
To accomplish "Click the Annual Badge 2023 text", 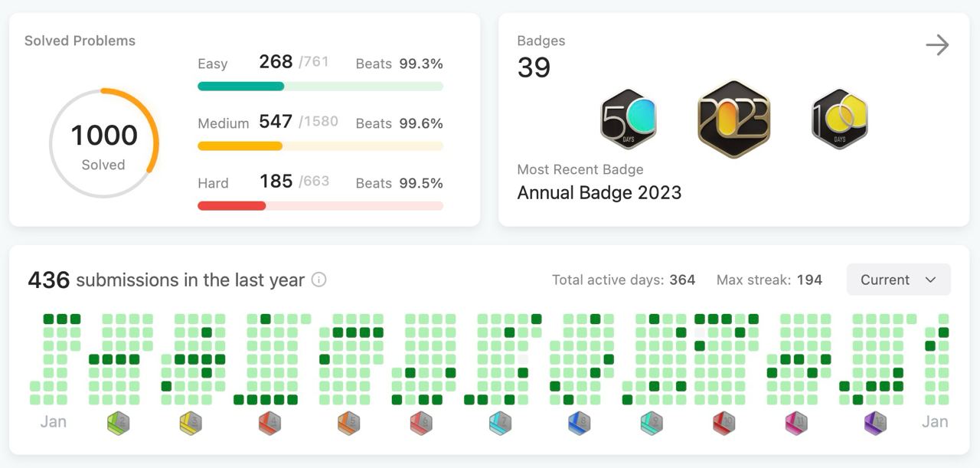I will pyautogui.click(x=599, y=192).
